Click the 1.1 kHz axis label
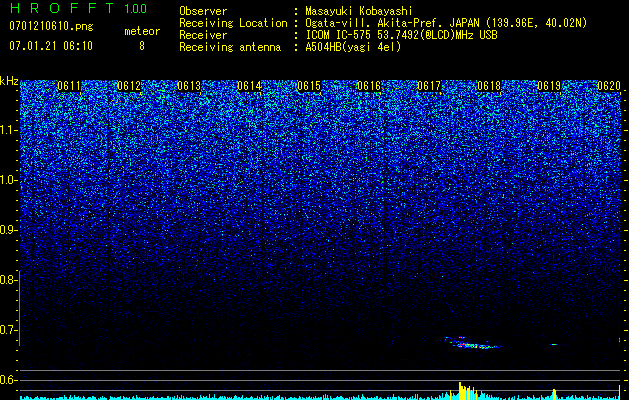The image size is (629, 400). [8, 130]
